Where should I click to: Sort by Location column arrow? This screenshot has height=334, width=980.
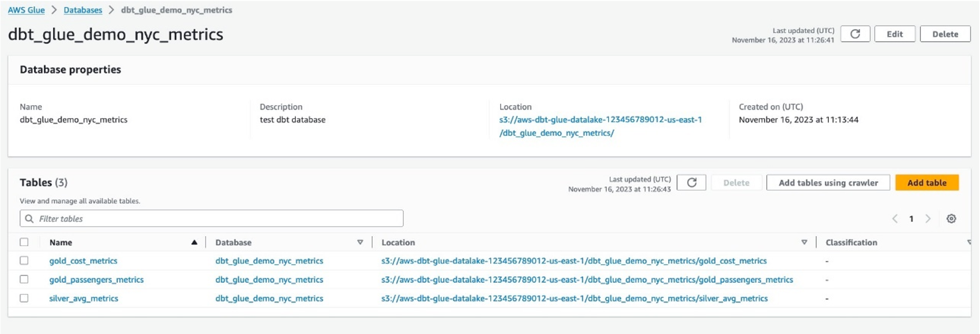(x=804, y=242)
